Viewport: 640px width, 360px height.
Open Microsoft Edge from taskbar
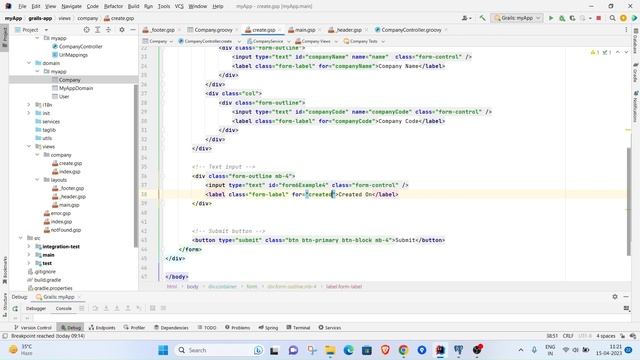(348, 350)
